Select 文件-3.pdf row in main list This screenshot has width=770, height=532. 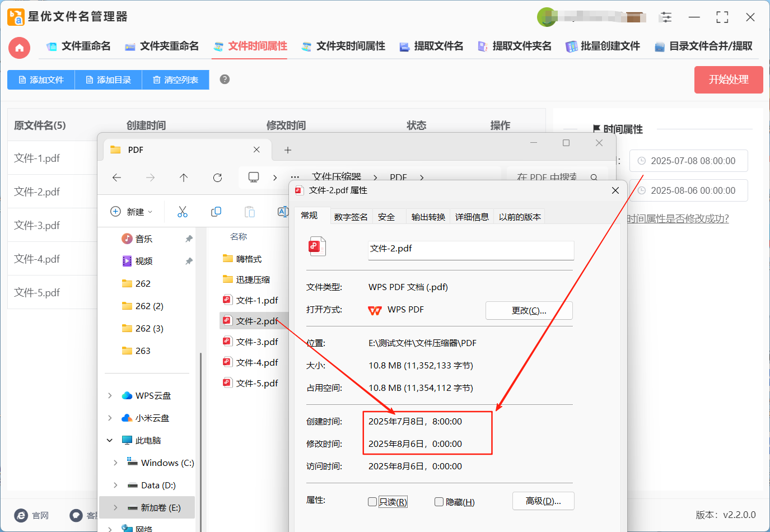(x=53, y=225)
